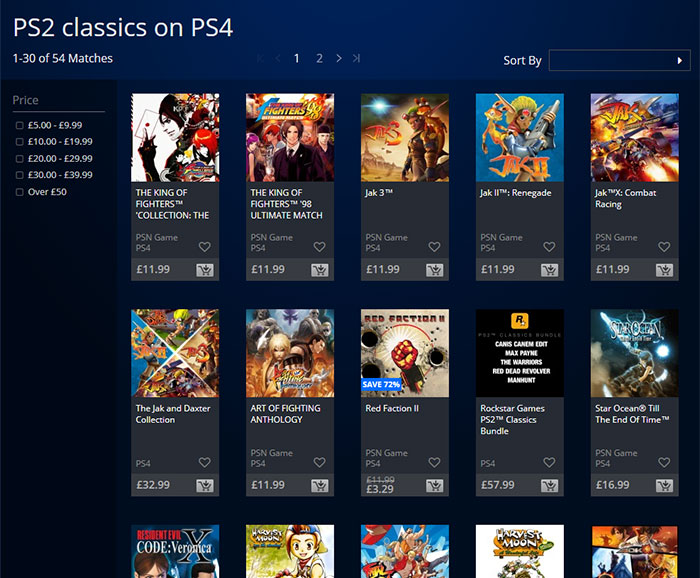Add KOF Collection to wishlist with heart icon
700x578 pixels.
[204, 247]
